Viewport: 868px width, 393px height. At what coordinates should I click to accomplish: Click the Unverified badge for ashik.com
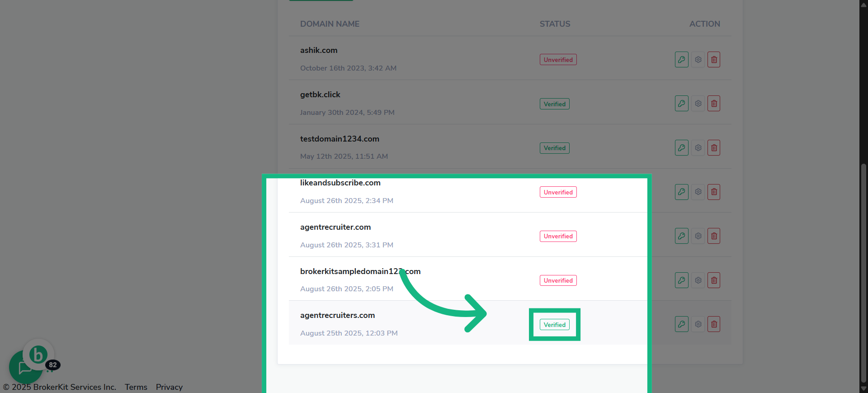click(558, 60)
